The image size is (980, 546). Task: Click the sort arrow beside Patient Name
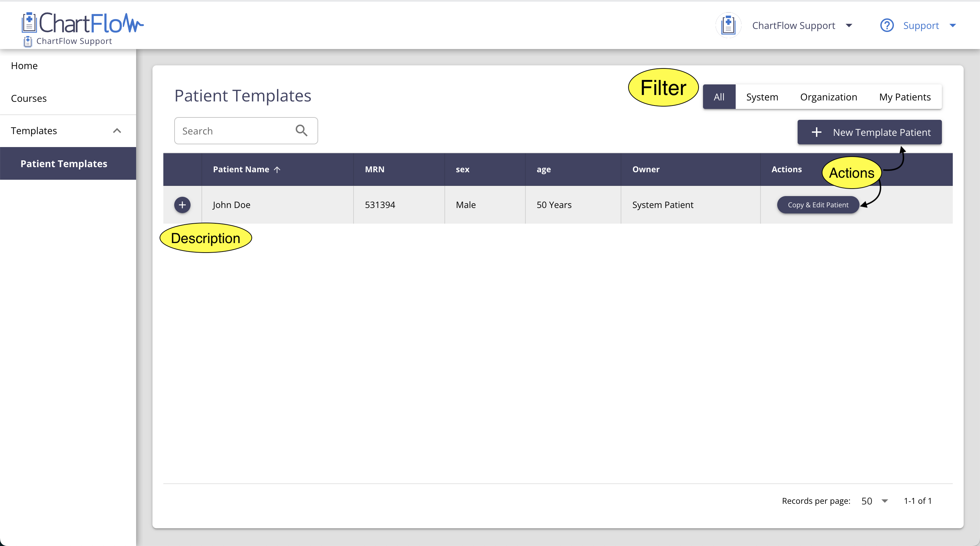(x=277, y=169)
